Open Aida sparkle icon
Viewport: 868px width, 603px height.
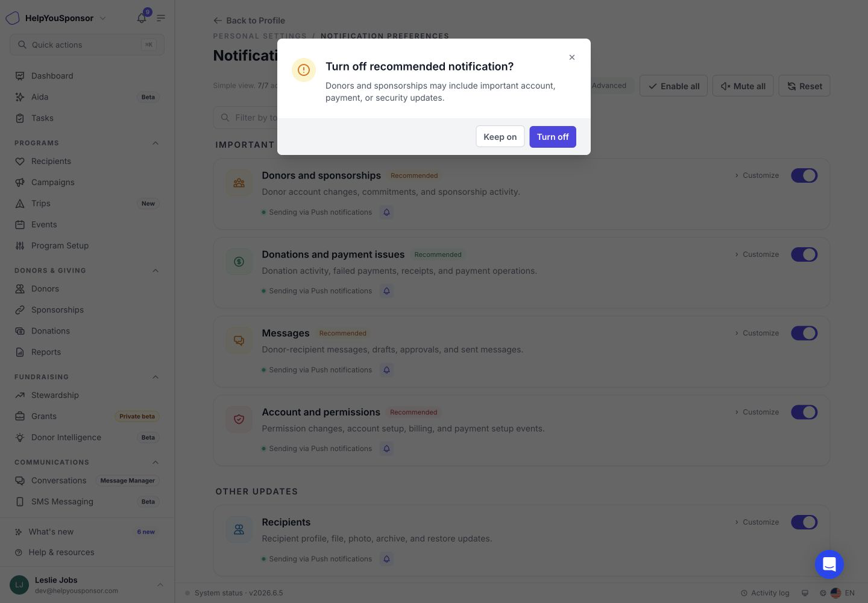tap(20, 97)
